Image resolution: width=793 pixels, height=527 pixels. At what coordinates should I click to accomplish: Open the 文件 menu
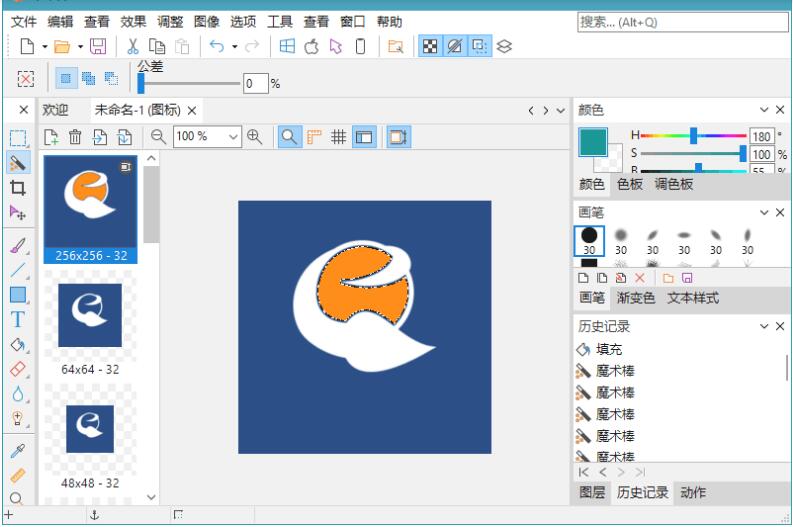click(24, 22)
